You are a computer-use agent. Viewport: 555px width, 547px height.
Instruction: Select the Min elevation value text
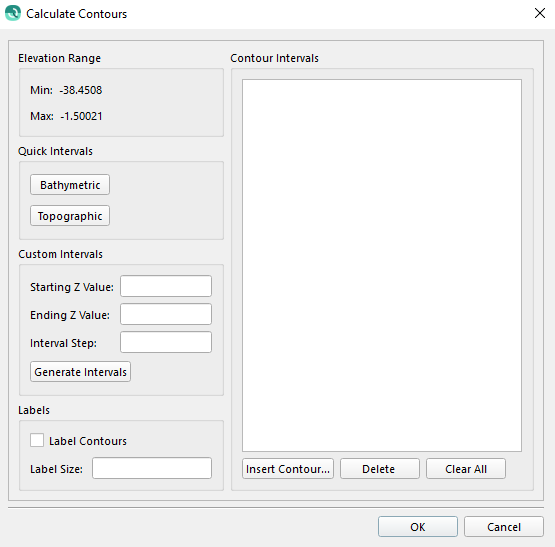(81, 90)
